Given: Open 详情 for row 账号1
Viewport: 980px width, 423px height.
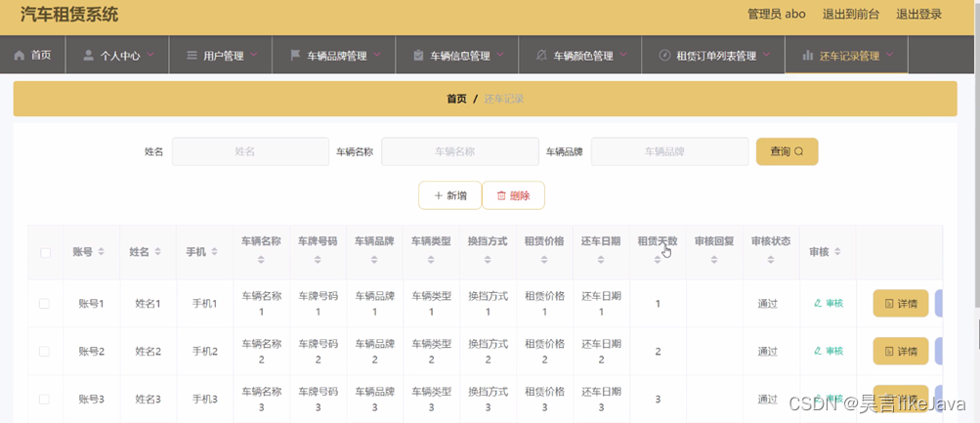Looking at the screenshot, I should coord(901,304).
